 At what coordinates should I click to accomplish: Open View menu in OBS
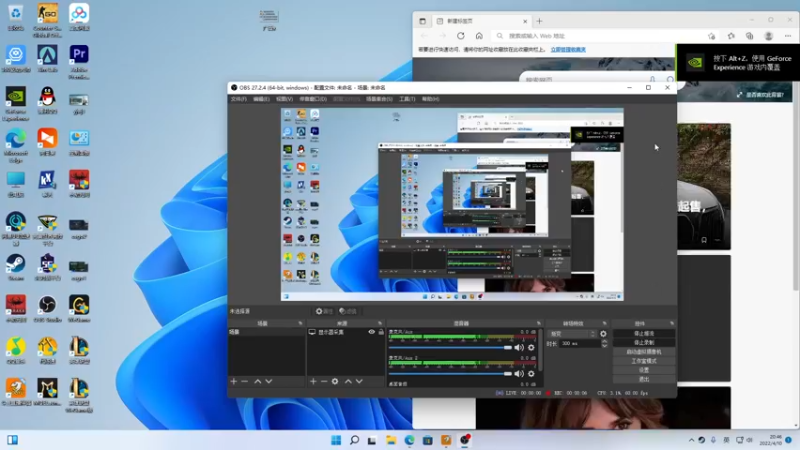[x=284, y=99]
